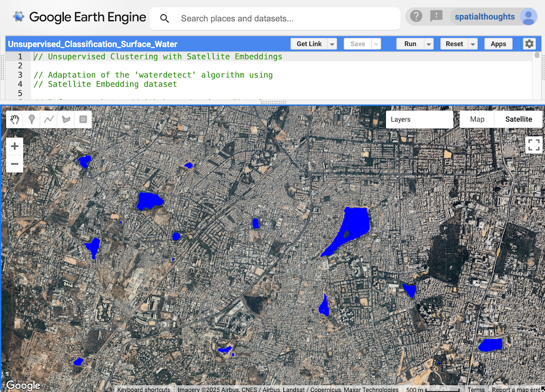Expand the Get Link dropdown arrow
The image size is (545, 392).
tap(332, 44)
